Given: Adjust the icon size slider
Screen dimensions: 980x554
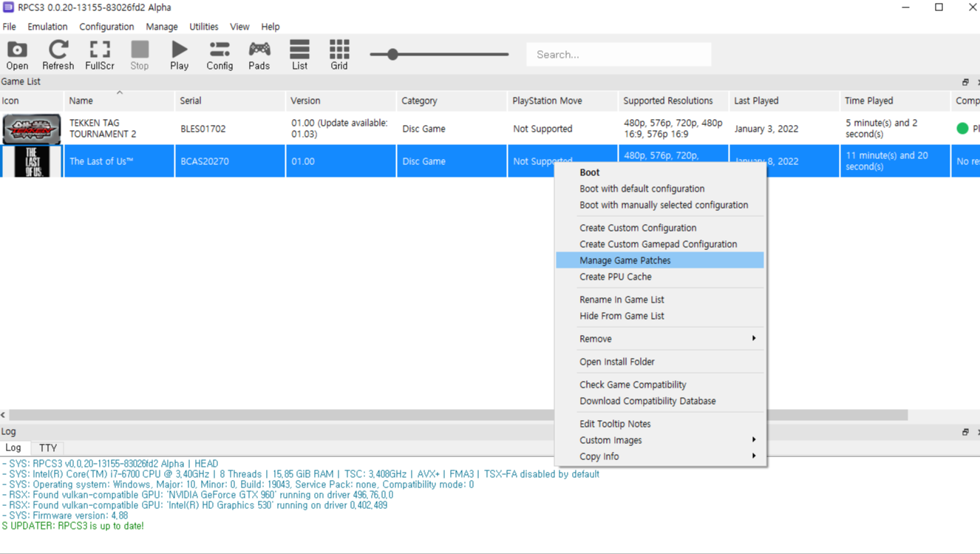Looking at the screenshot, I should click(x=439, y=54).
